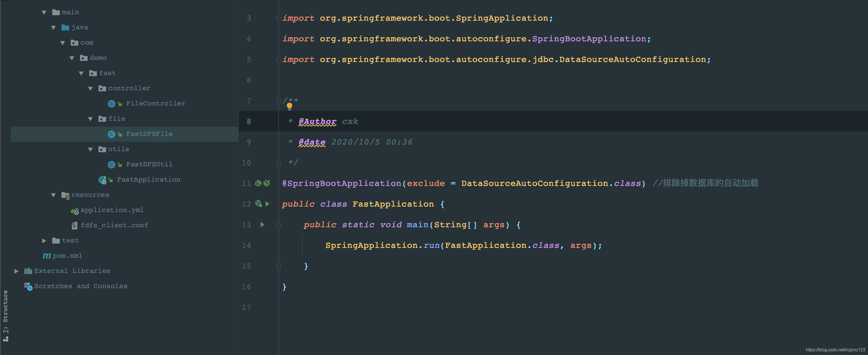This screenshot has height=355, width=868.
Task: Open application.yml in project tree
Action: [112, 210]
